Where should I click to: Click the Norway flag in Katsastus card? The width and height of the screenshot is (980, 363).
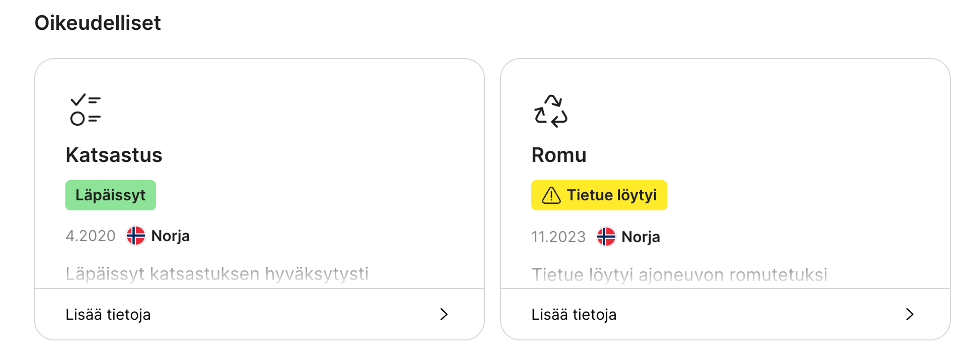point(136,236)
